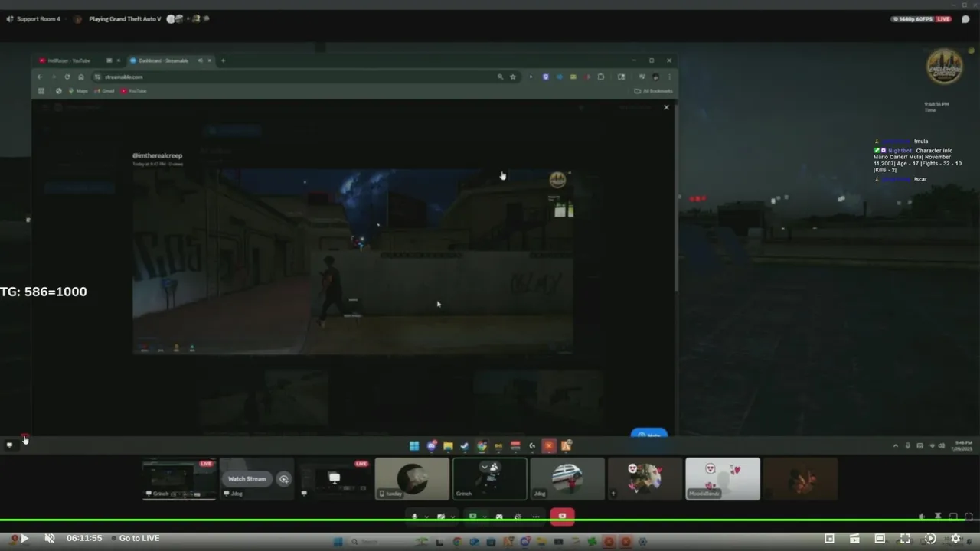Open the YouTube bookmark
This screenshot has height=551, width=980.
(134, 91)
